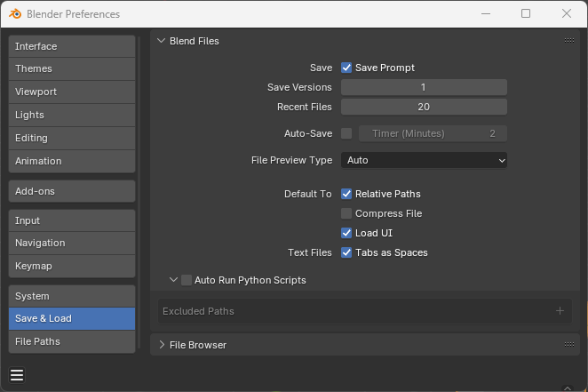Select the Lights tab
This screenshot has width=588, height=392.
pyautogui.click(x=72, y=116)
